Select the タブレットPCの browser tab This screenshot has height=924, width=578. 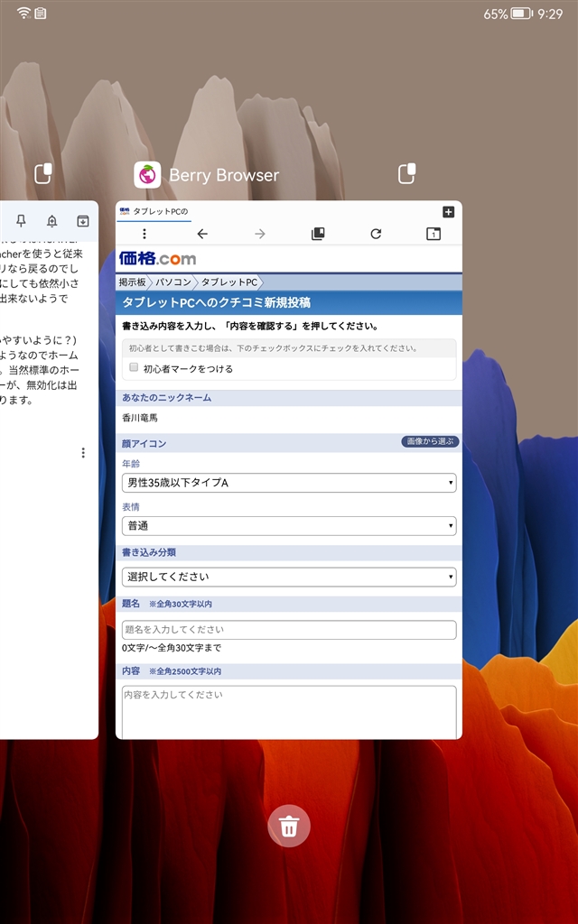pos(154,211)
